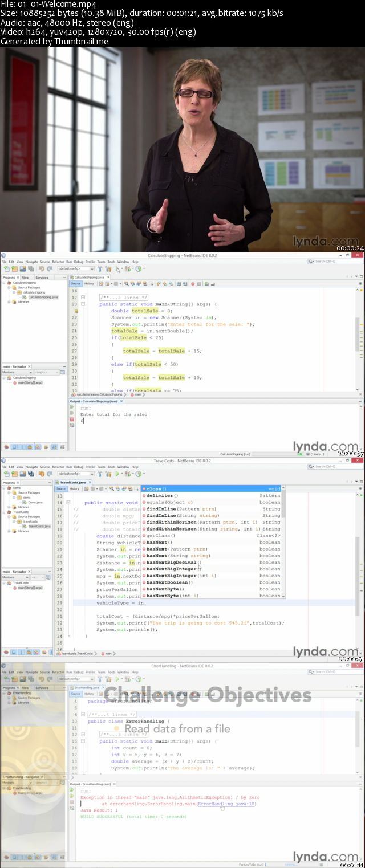Viewport: 365px width, 868px height.
Task: Follow ErrorHandling.java:18 link in output
Action: pos(227,804)
